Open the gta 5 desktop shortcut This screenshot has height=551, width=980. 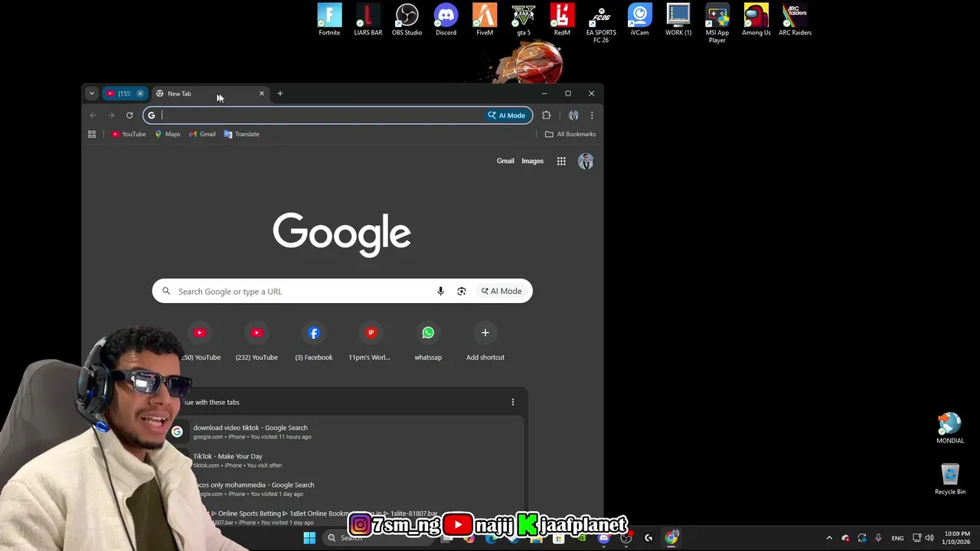click(x=524, y=20)
